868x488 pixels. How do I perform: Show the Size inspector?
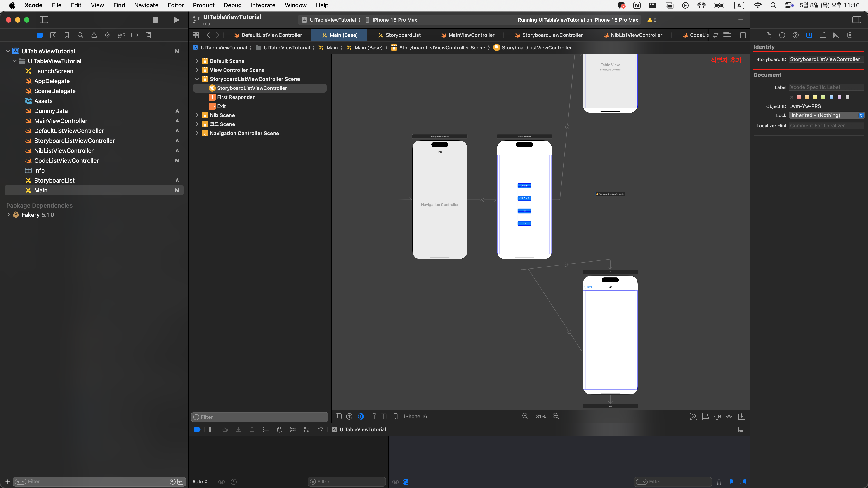pos(836,35)
